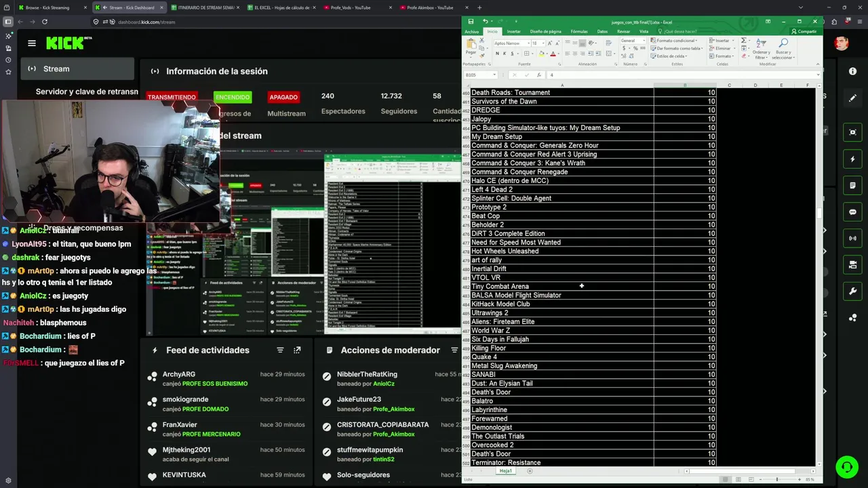The width and height of the screenshot is (868, 488).
Task: Open the font size dropdown
Action: tap(543, 43)
